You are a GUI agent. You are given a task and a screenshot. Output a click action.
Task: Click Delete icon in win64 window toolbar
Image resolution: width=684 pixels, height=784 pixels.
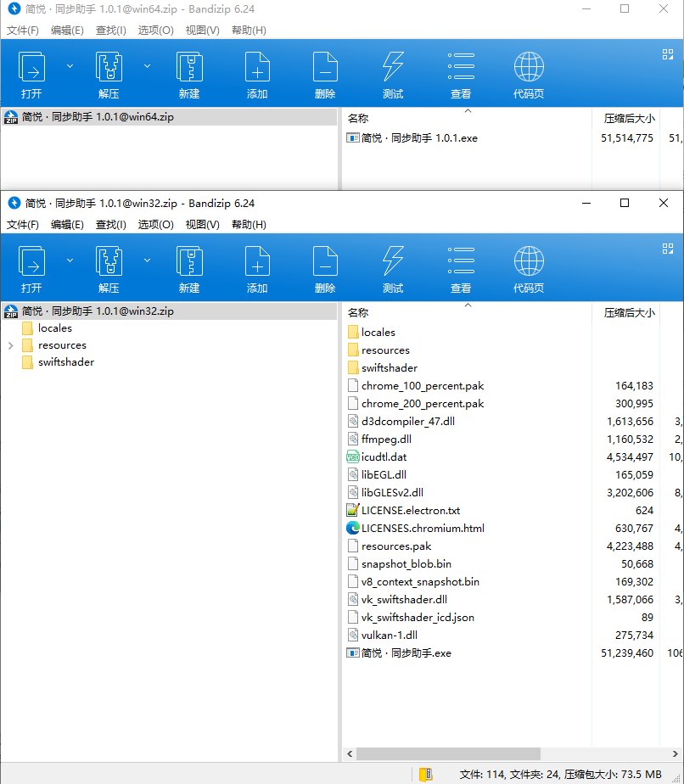click(325, 66)
